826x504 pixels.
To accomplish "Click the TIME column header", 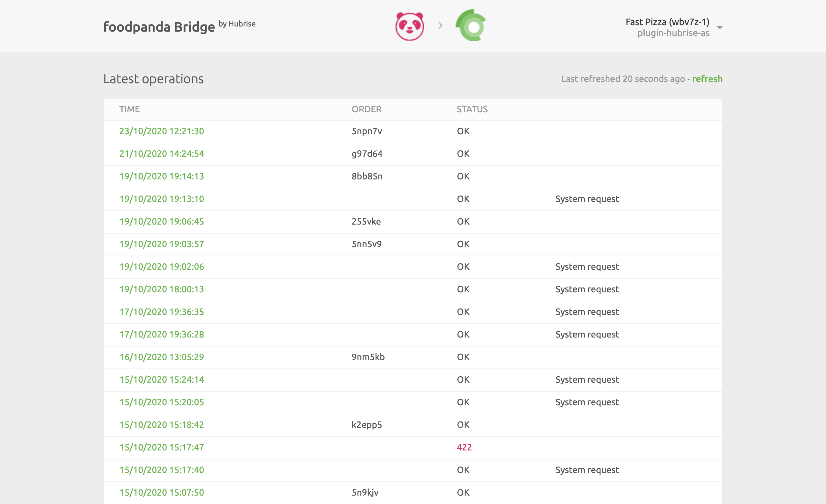I will point(129,109).
